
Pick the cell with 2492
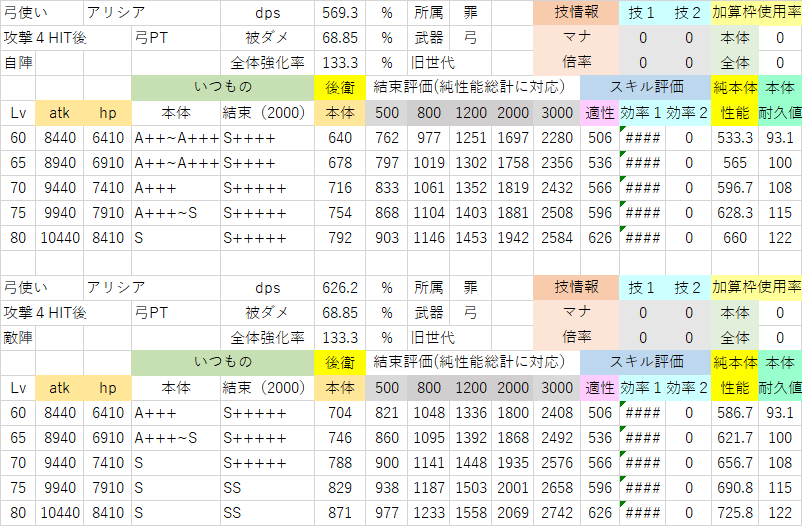click(x=557, y=438)
